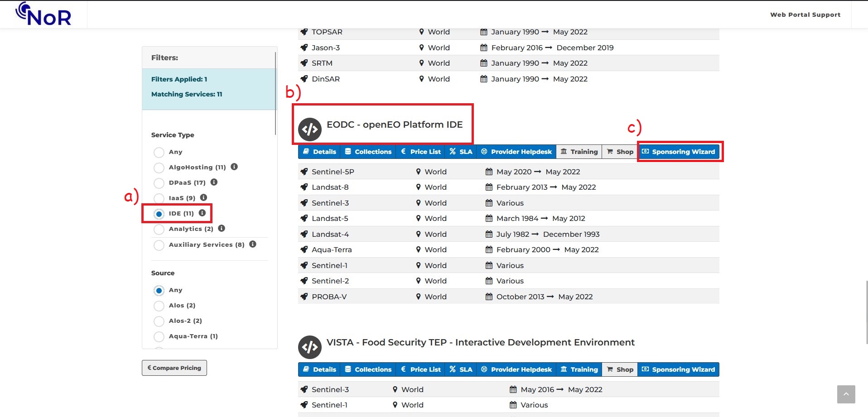The width and height of the screenshot is (868, 417).
Task: Click the info icon beside DPaaS
Action: point(214,182)
